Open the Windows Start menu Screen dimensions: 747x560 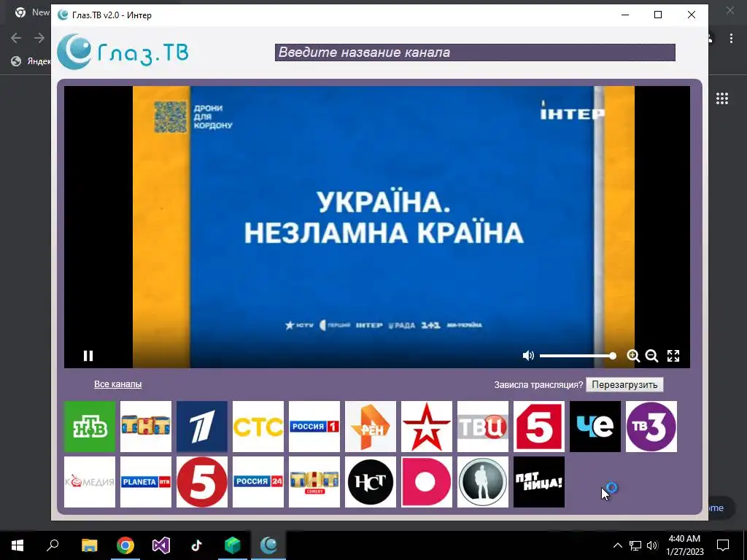coord(18,545)
